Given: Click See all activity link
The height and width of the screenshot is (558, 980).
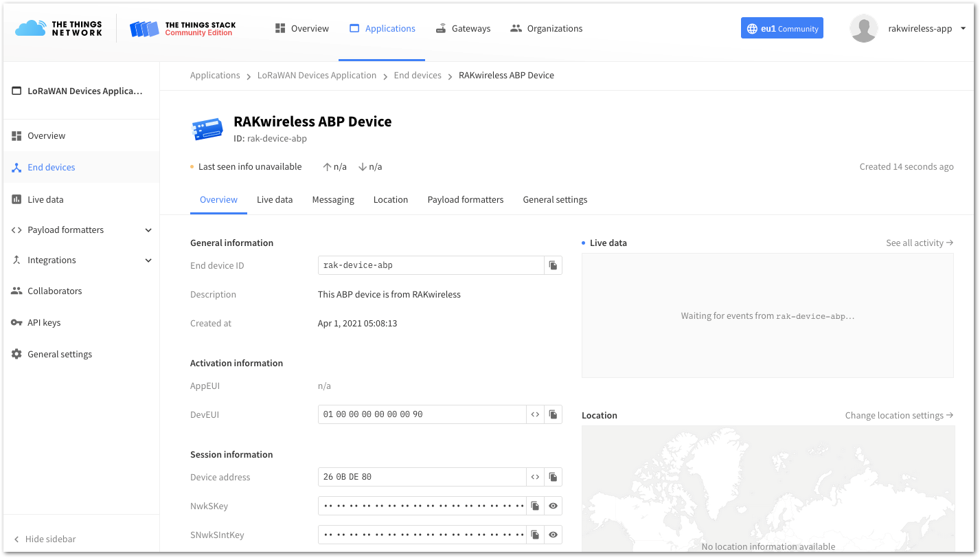Looking at the screenshot, I should 920,243.
